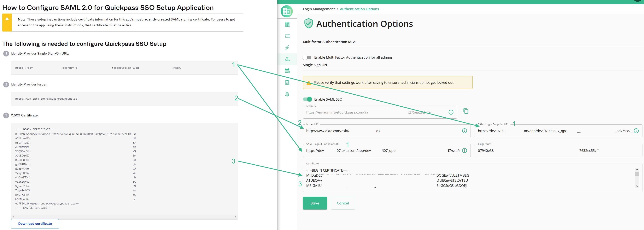
Task: Open the bell notifications icon
Action: (287, 94)
